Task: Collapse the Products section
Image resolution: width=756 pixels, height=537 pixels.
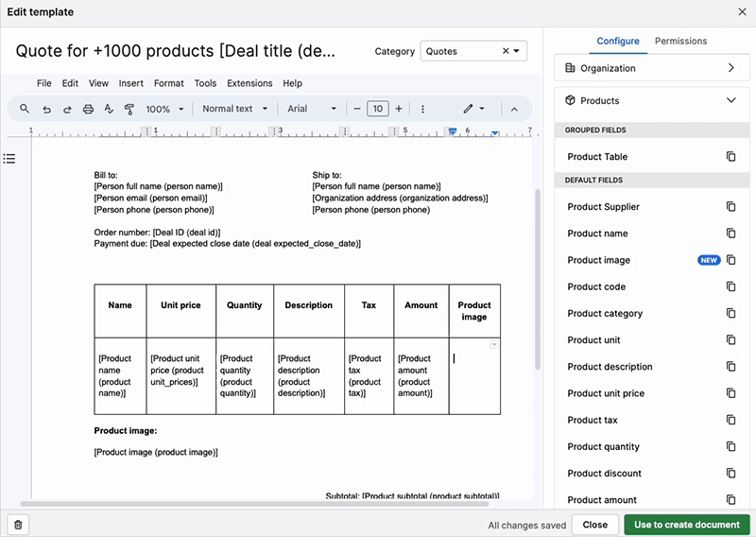Action: pyautogui.click(x=730, y=100)
